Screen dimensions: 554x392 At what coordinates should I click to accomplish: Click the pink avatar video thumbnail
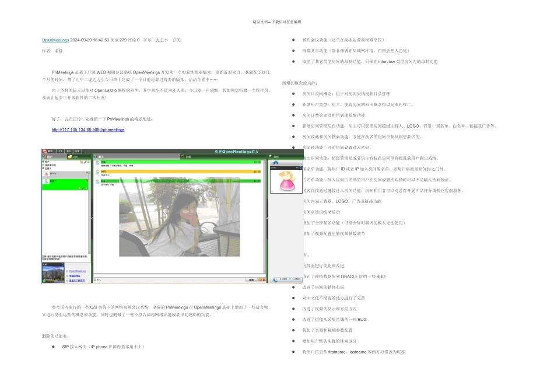(x=286, y=181)
